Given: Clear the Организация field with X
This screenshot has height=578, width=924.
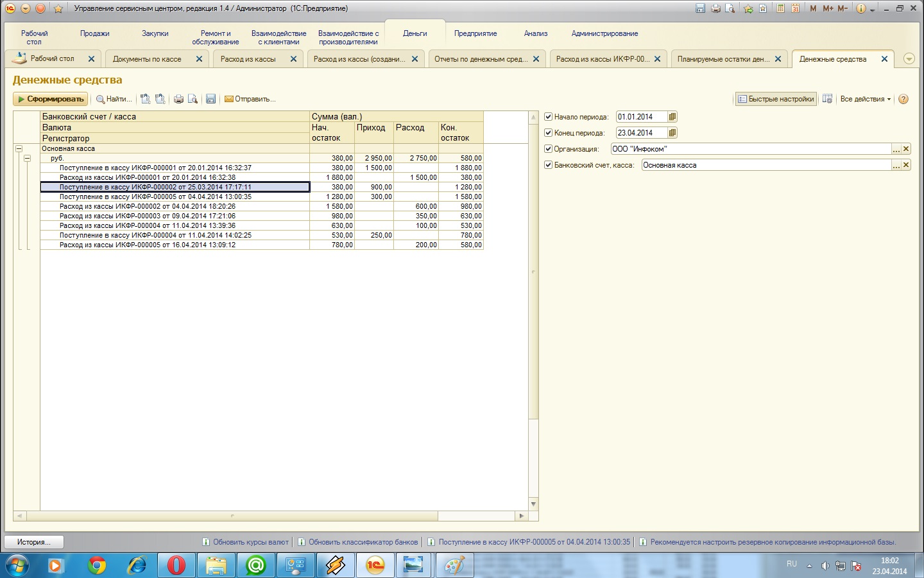Looking at the screenshot, I should [x=906, y=149].
